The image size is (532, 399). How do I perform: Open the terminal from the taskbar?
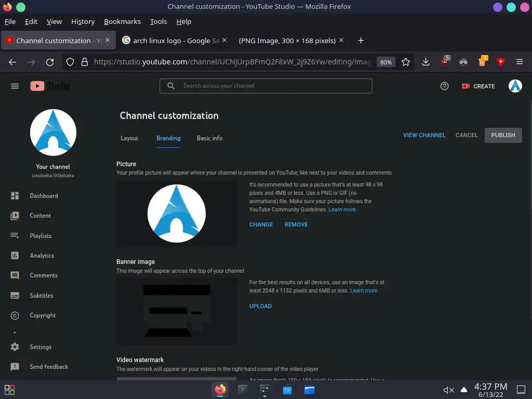point(242,390)
